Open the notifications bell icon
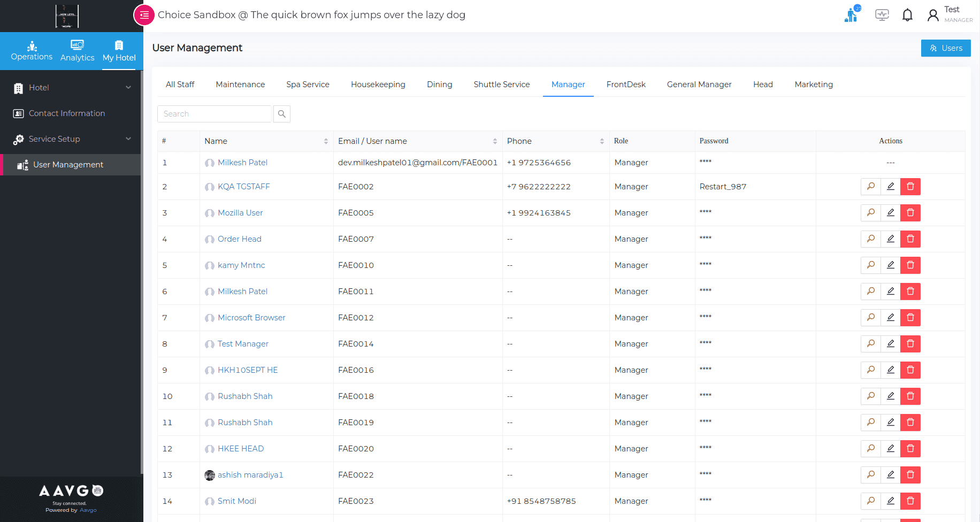 [907, 15]
